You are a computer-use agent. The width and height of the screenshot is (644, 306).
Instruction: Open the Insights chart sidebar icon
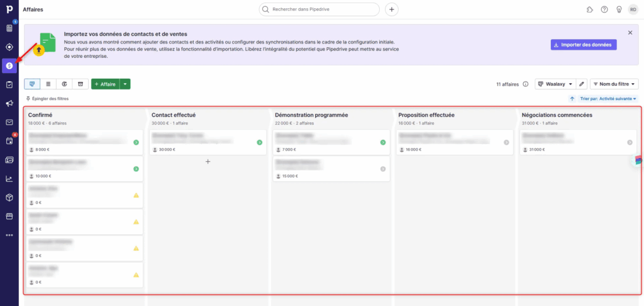coord(9,179)
